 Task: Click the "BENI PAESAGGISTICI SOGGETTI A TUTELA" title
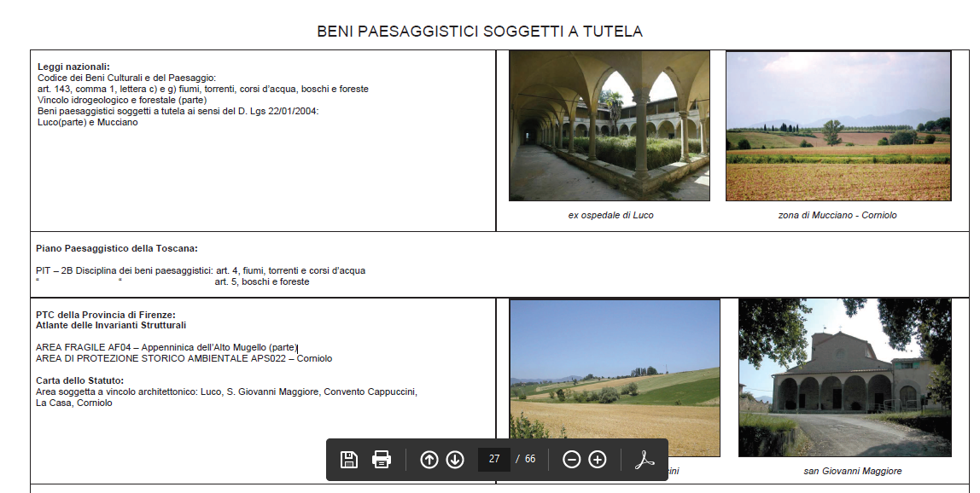(x=480, y=32)
